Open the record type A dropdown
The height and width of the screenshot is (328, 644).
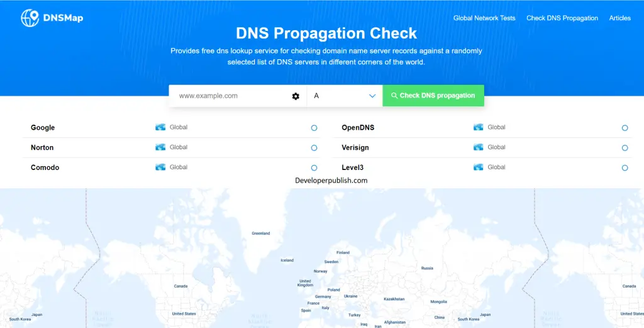[345, 96]
